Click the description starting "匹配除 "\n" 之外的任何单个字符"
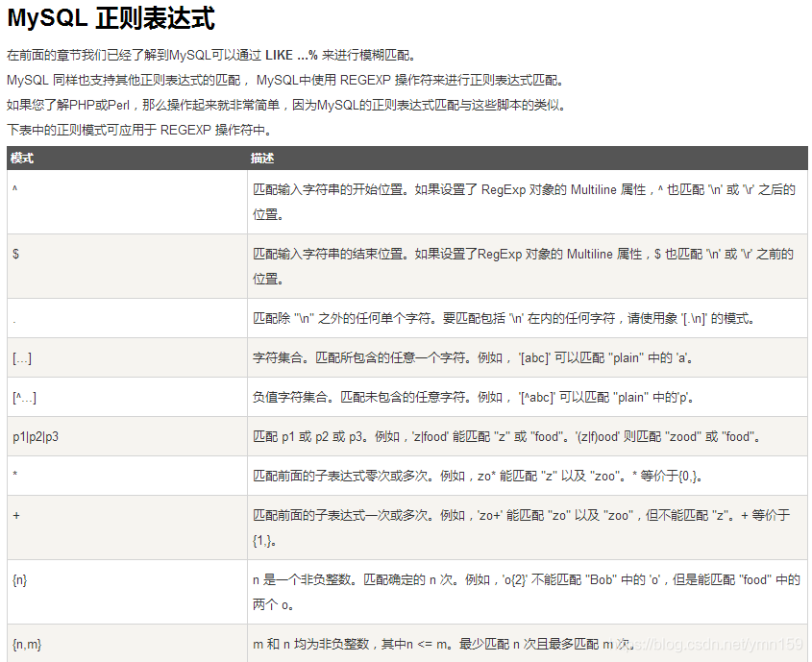 point(504,318)
